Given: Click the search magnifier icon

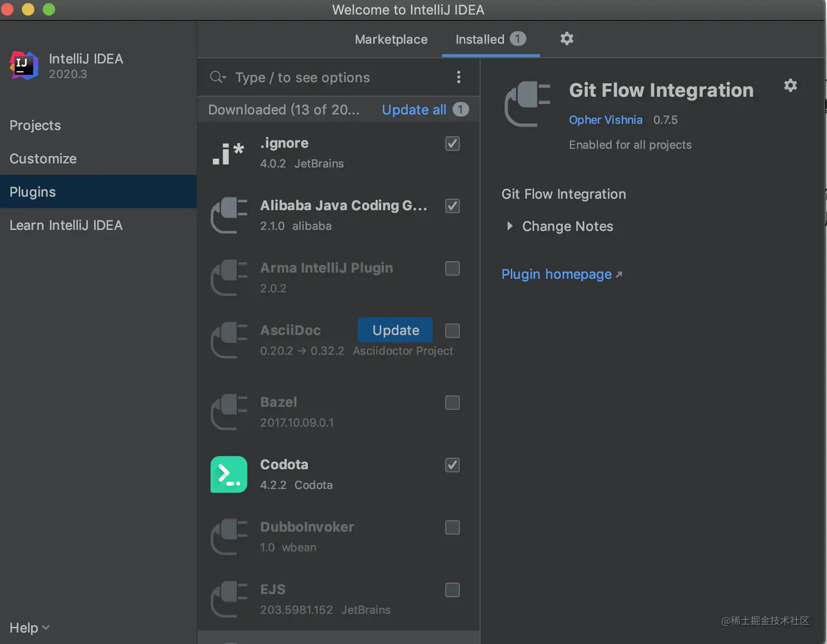Looking at the screenshot, I should click(x=218, y=77).
